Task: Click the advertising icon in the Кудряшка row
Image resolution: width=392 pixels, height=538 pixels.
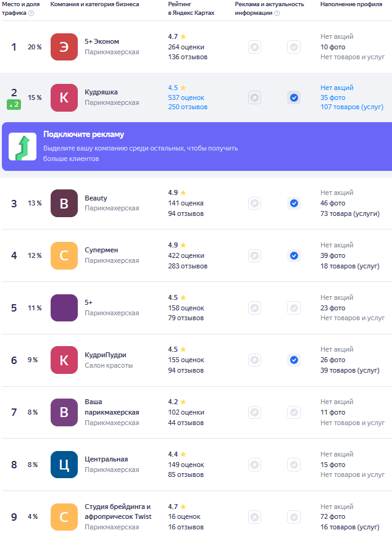Action: 255,97
